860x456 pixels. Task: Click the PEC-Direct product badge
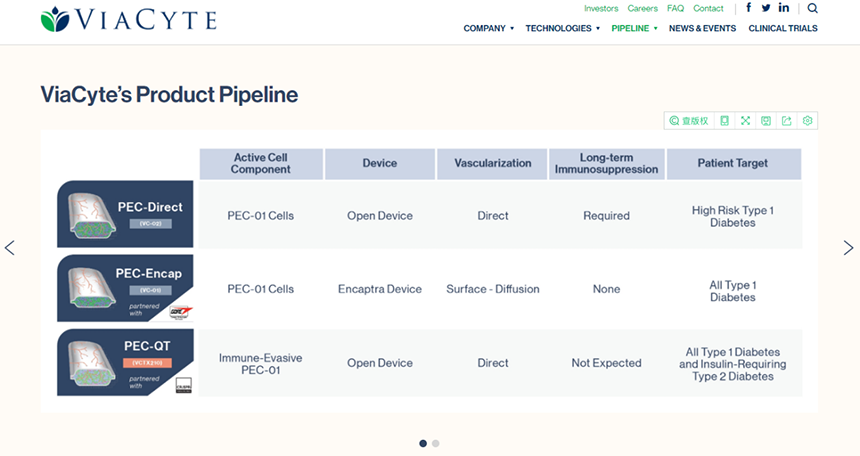125,214
